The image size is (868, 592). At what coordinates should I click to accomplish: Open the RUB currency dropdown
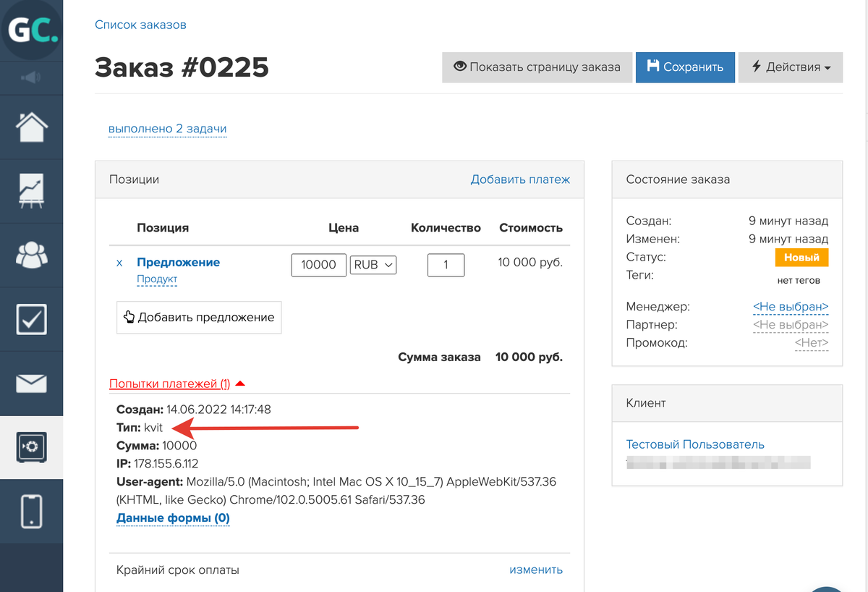click(373, 265)
